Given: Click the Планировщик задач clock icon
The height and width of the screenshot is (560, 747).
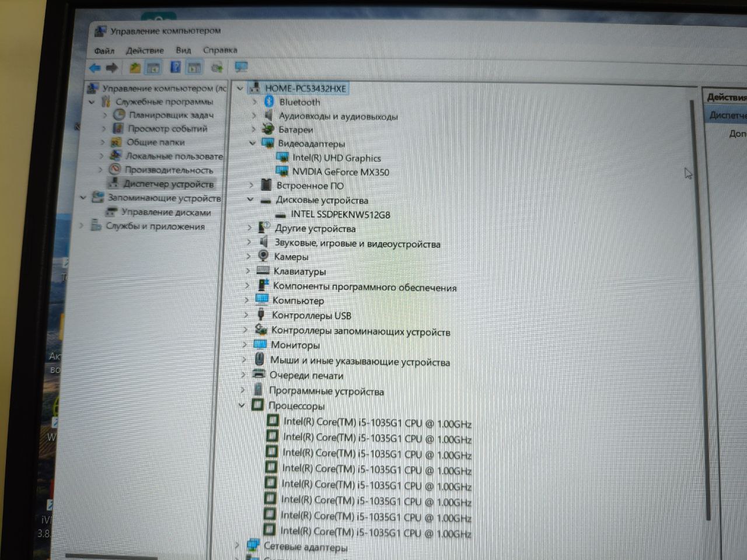Looking at the screenshot, I should (119, 115).
